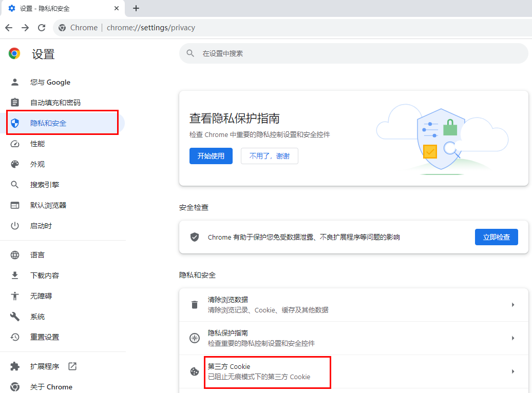Click the Chrome icon for 关于 Chrome
The image size is (532, 393).
pos(15,386)
